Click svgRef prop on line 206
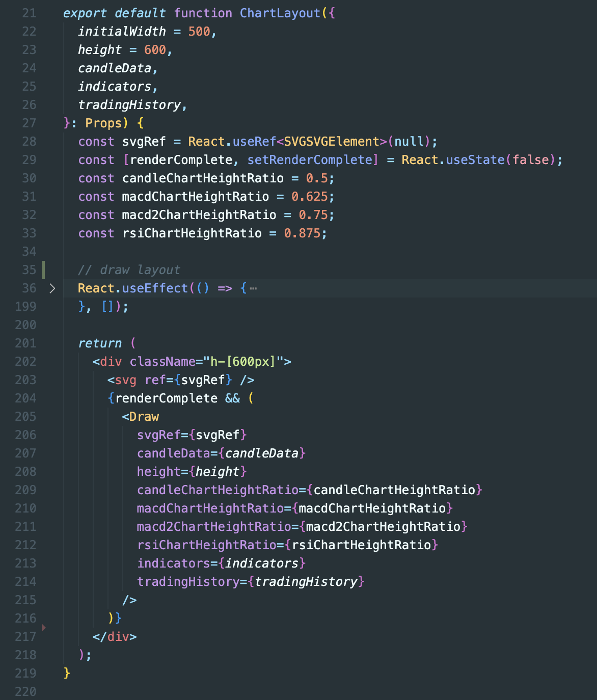Viewport: 597px width, 700px height. point(159,435)
